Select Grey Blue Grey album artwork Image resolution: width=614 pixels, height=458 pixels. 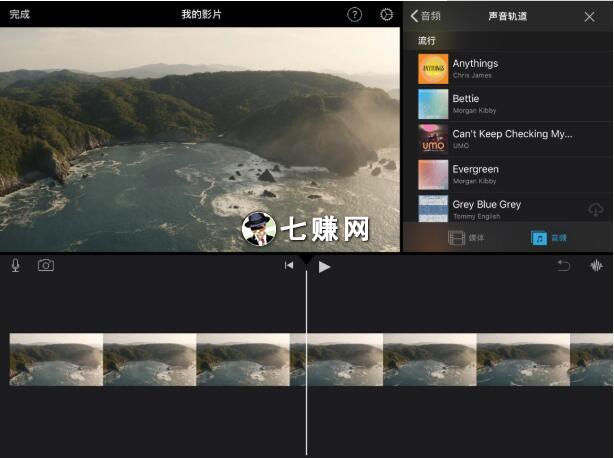[x=433, y=209]
